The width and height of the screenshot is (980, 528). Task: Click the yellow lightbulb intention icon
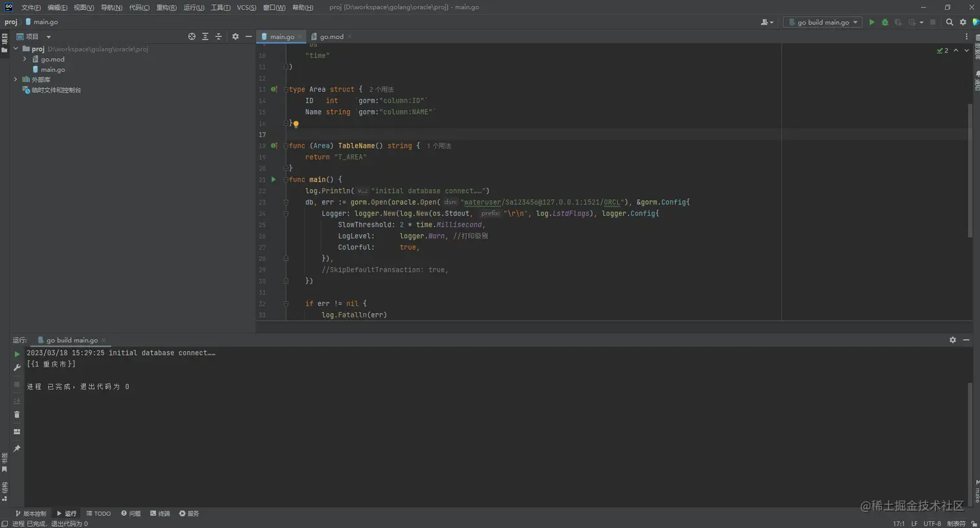(x=296, y=124)
